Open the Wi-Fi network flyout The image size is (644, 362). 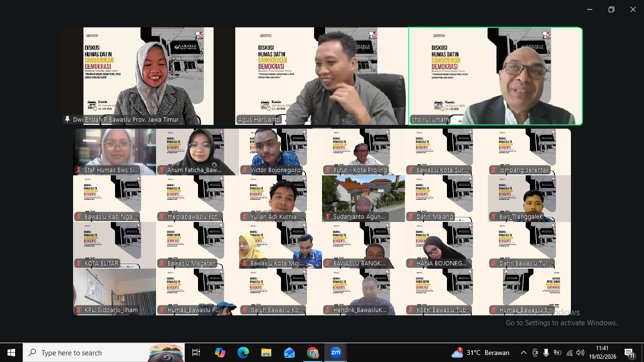(570, 353)
